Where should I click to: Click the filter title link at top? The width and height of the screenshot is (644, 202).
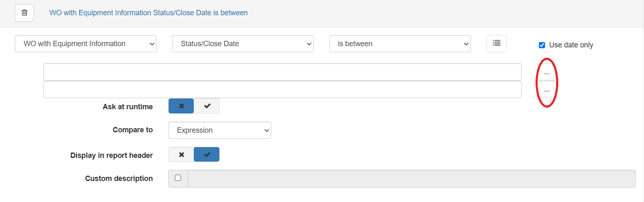(148, 13)
